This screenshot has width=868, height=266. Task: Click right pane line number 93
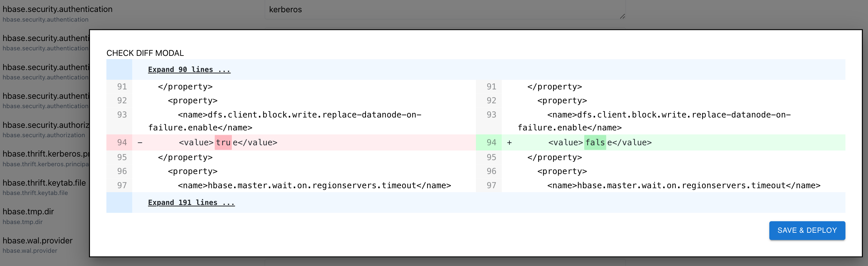(x=491, y=115)
